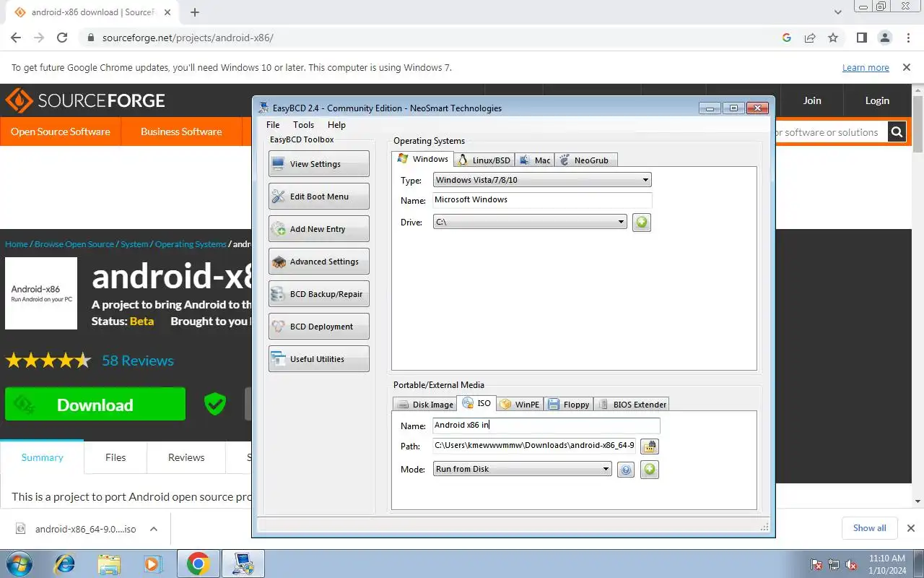Screen dimensions: 924x578
Task: Click the ISO Name field with Android x86
Action: tap(546, 426)
